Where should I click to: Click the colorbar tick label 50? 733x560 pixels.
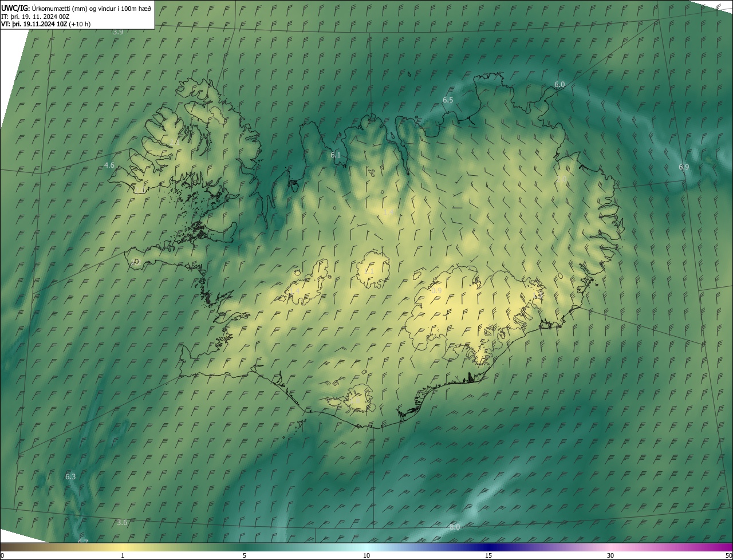(728, 556)
